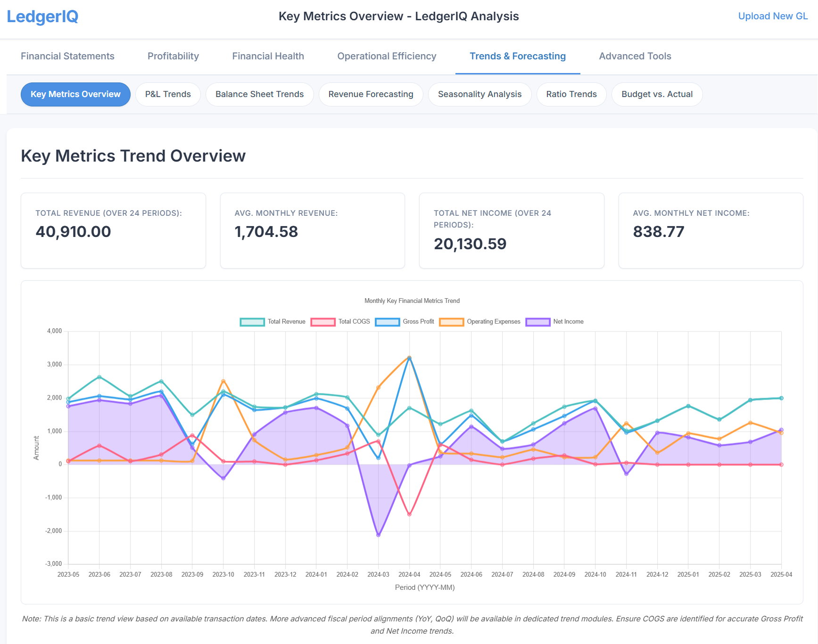Toggle Total COGS in the chart legend
This screenshot has height=644, width=818.
pyautogui.click(x=341, y=322)
